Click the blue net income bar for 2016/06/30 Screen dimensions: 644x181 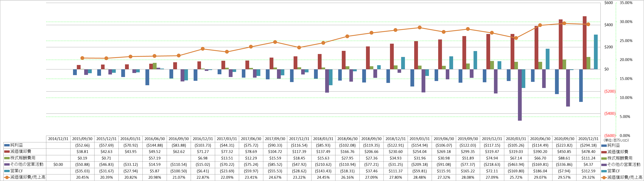pyautogui.click(x=147, y=77)
